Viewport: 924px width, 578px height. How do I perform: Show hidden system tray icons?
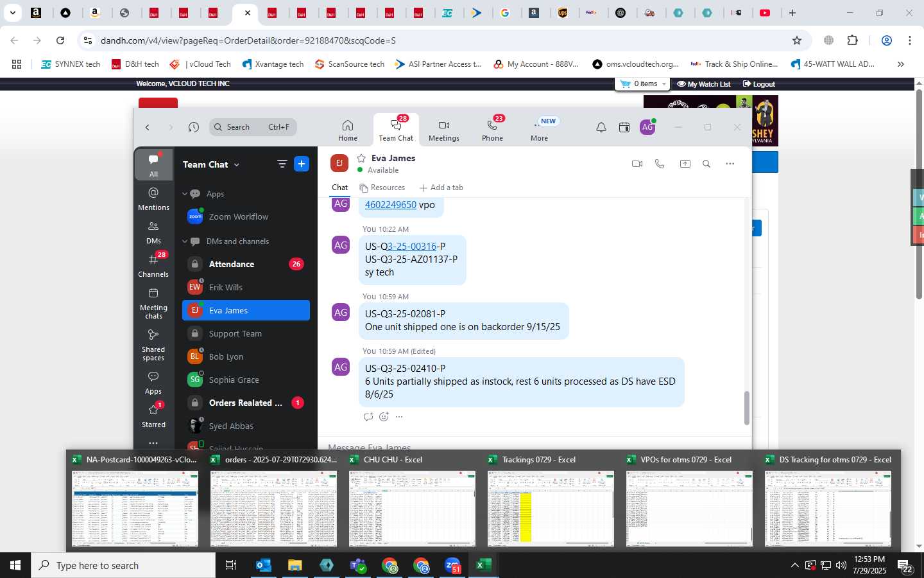pyautogui.click(x=794, y=565)
